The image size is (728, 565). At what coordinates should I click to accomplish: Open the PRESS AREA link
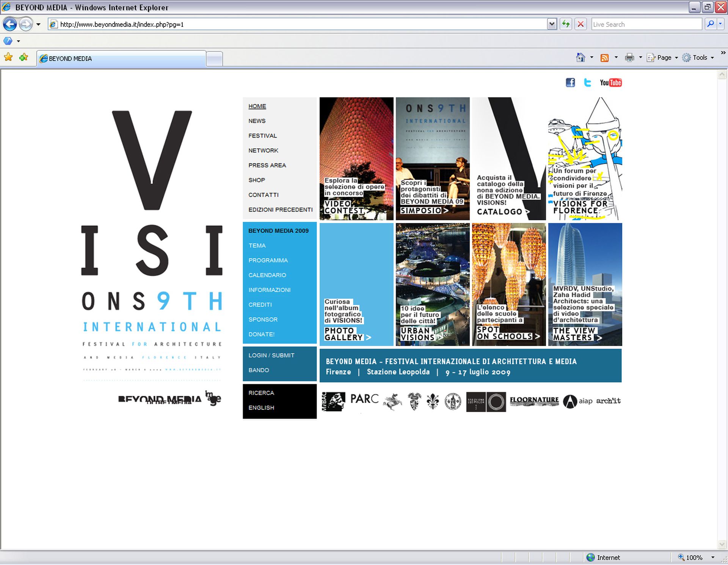267,165
